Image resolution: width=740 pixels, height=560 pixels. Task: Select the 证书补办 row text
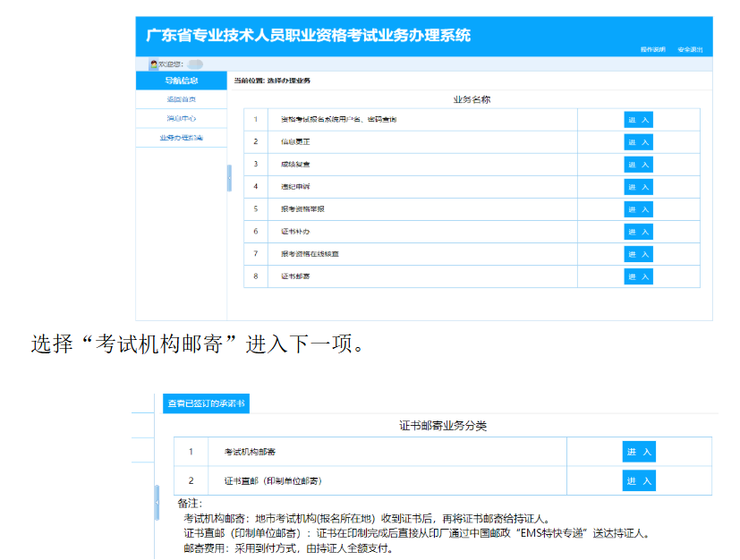[295, 231]
